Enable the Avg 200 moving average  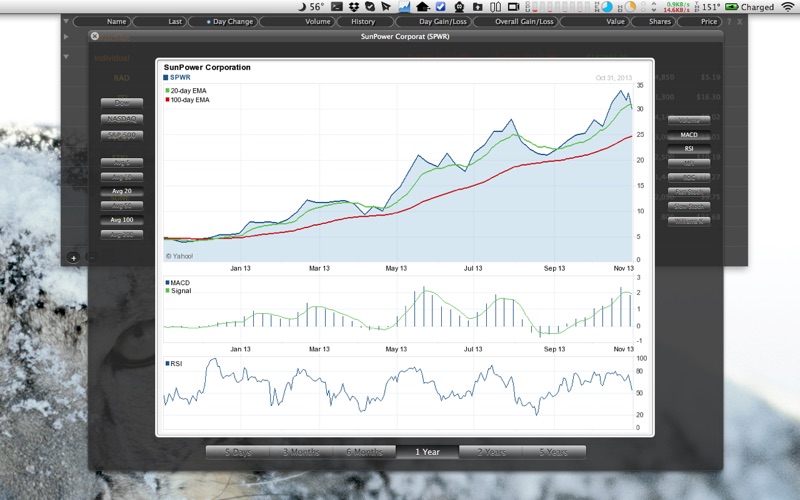tap(121, 235)
